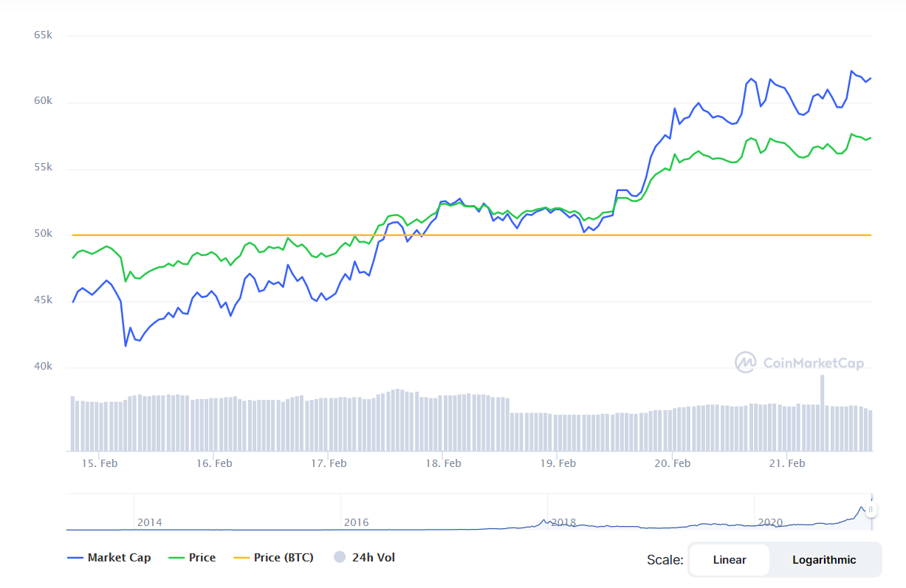Viewport: 906px width, 588px height.
Task: Click the range navigator handle at right edge
Action: (x=871, y=509)
